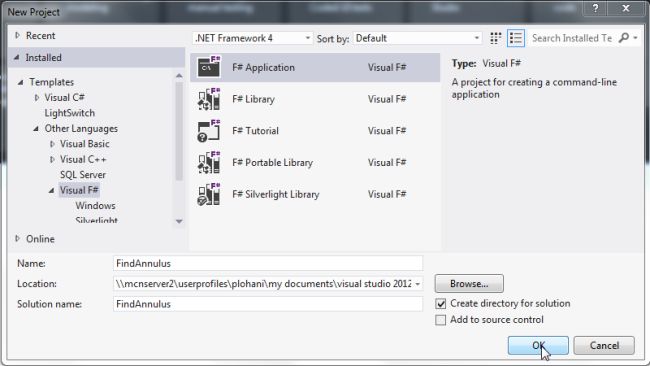
Task: Click the Cancel button
Action: pyautogui.click(x=604, y=345)
